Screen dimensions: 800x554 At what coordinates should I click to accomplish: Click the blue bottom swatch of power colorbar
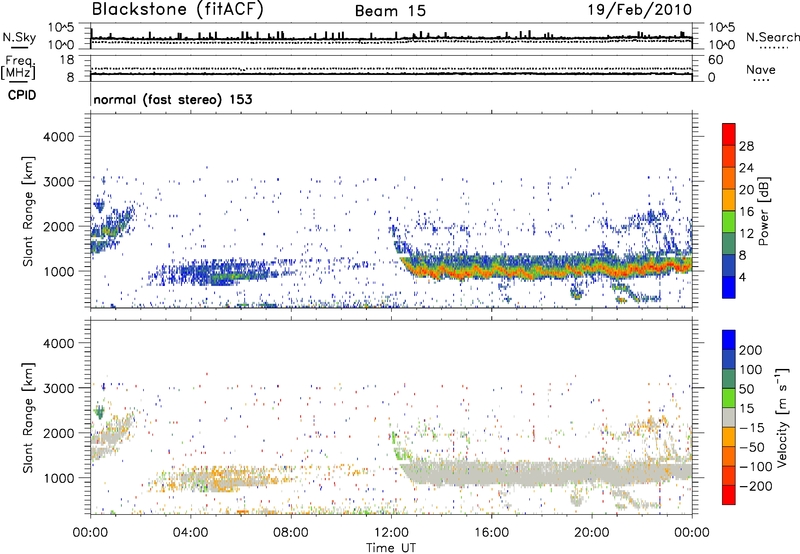tap(729, 287)
